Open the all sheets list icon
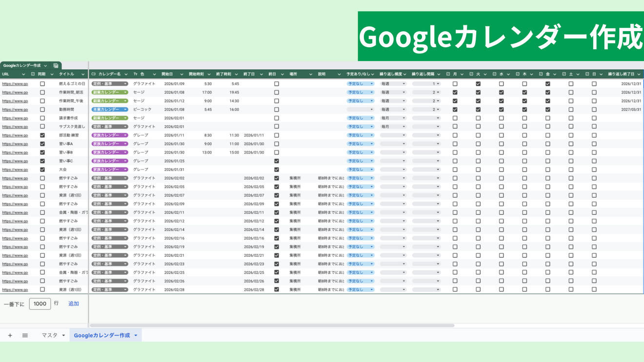This screenshot has width=644, height=362. tap(25, 335)
